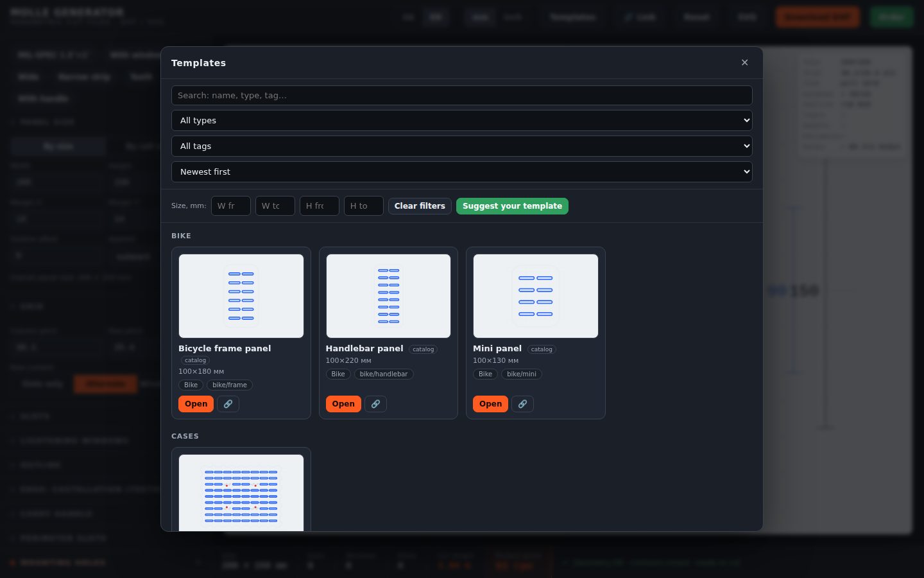The image size is (924, 578).
Task: Copy link for Bicycle frame panel
Action: (228, 404)
